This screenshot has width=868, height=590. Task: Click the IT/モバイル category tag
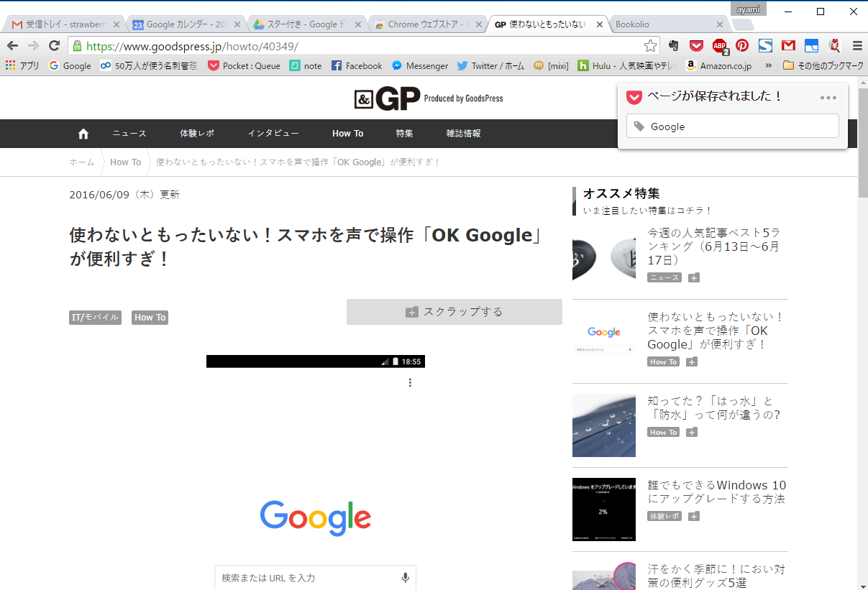pos(95,318)
